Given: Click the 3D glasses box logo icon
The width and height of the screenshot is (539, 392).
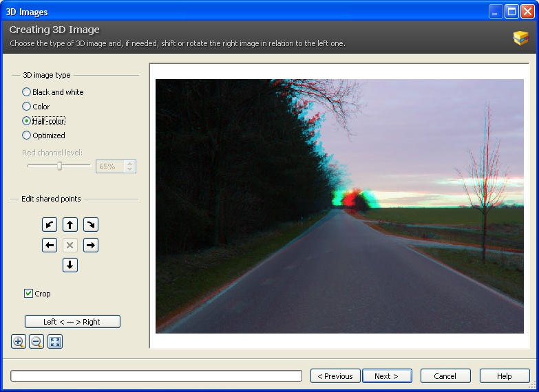Looking at the screenshot, I should click(x=520, y=38).
